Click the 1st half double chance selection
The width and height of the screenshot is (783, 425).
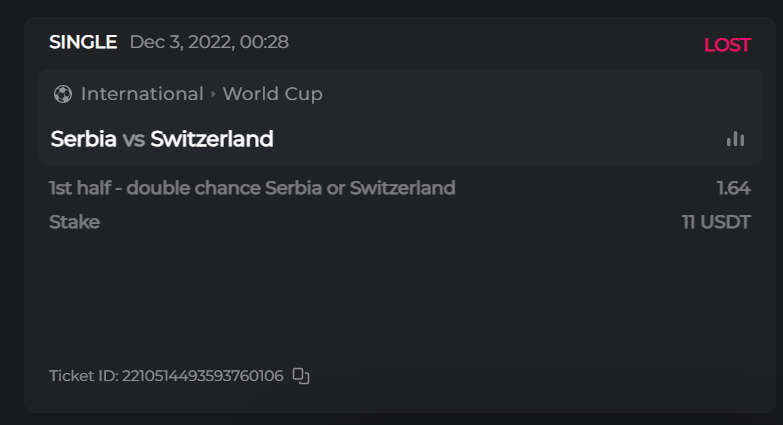coord(252,188)
